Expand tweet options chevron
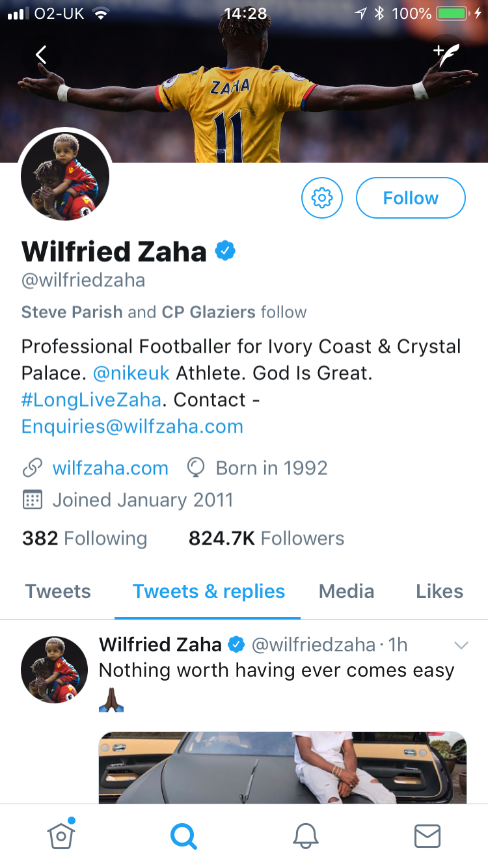This screenshot has height=868, width=488. pyautogui.click(x=461, y=645)
